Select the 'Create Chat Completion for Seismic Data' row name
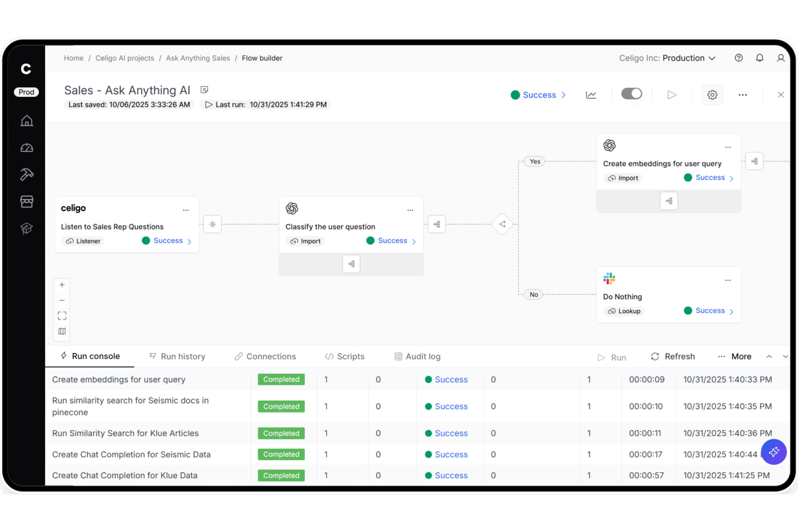Image resolution: width=798 pixels, height=532 pixels. (x=132, y=454)
